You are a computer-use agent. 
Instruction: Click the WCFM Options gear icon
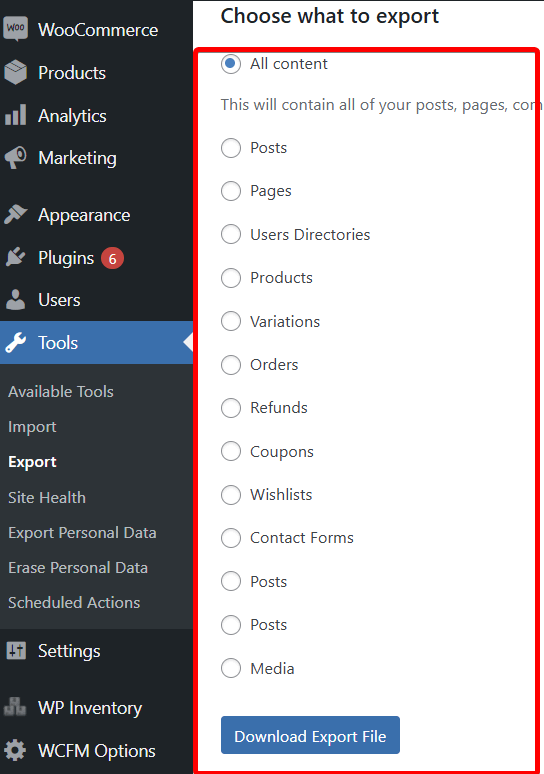[15, 750]
